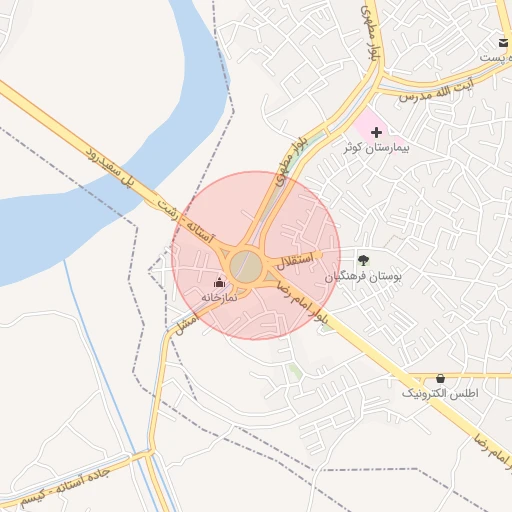This screenshot has width=512, height=512.
Task: Click the اطلس الکترونیک store label
Action: click(x=440, y=393)
